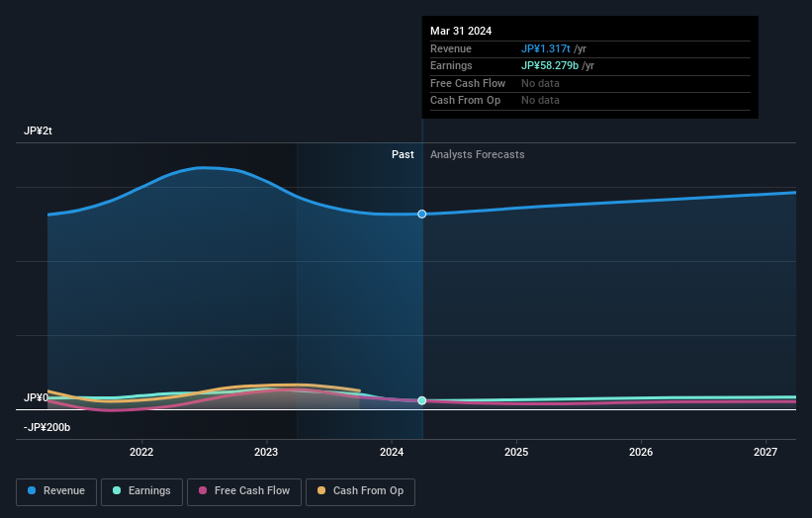This screenshot has width=812, height=518.
Task: Click the -JP¥200b y-axis label
Action: pos(46,427)
